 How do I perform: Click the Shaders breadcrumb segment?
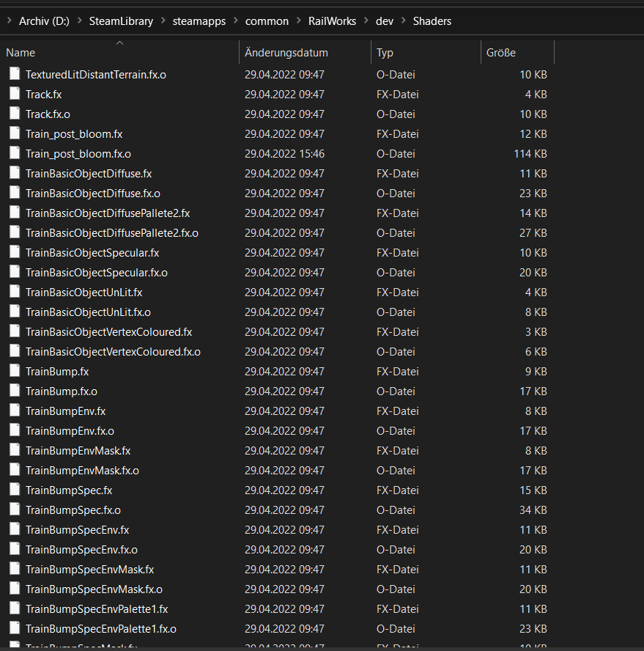(x=432, y=21)
